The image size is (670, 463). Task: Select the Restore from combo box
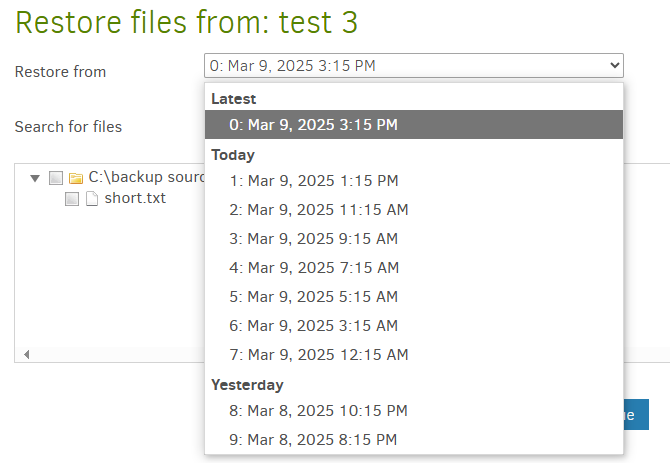414,65
